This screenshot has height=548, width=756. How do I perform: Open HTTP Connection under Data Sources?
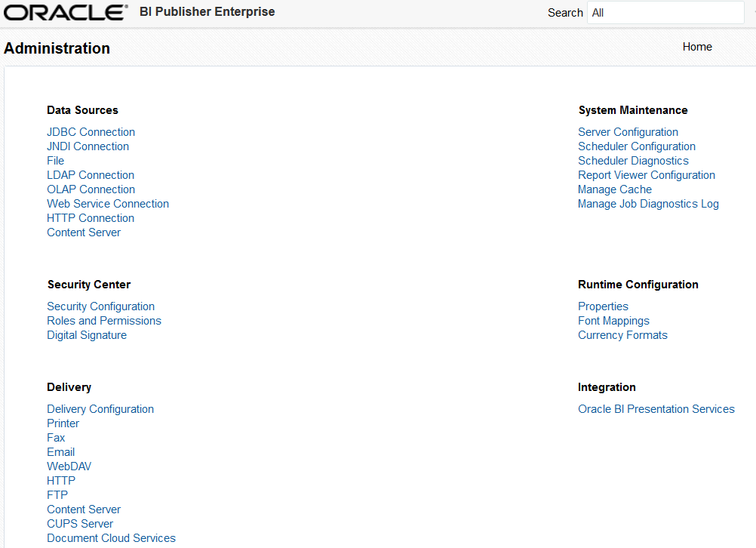click(x=90, y=218)
